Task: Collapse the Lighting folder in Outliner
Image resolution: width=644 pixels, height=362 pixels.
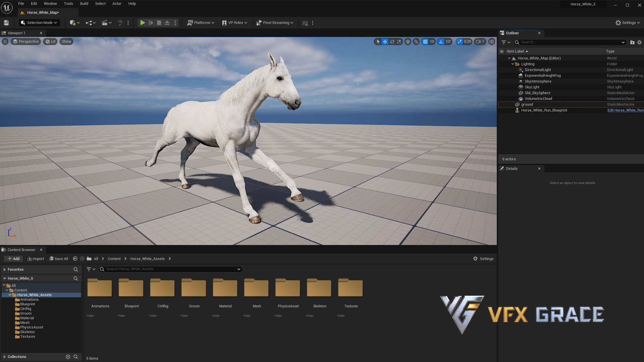Action: coord(513,64)
